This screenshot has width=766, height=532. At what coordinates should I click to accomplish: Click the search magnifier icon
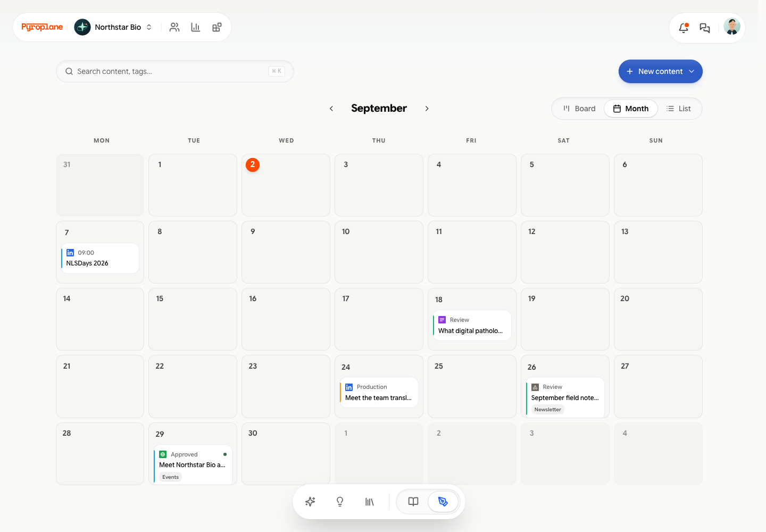coord(69,71)
